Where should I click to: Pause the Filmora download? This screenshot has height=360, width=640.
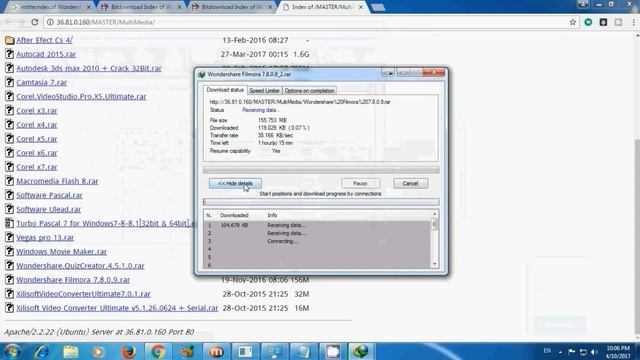click(x=360, y=183)
